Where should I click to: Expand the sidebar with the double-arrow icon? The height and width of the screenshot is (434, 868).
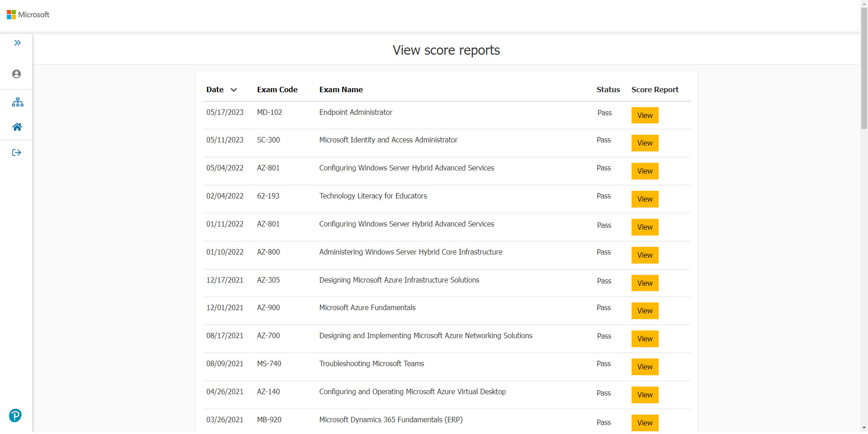coord(17,42)
